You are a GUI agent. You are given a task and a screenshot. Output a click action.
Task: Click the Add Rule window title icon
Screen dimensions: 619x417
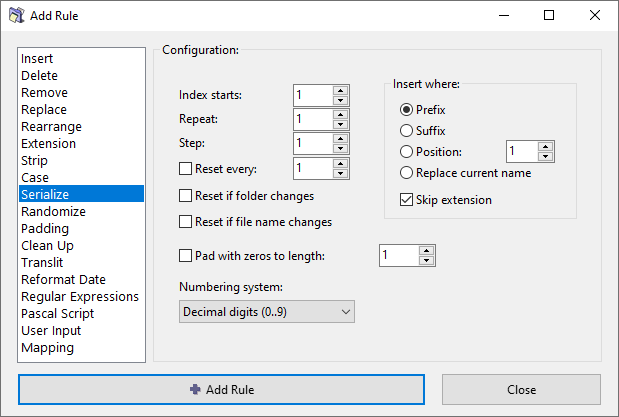[16, 16]
